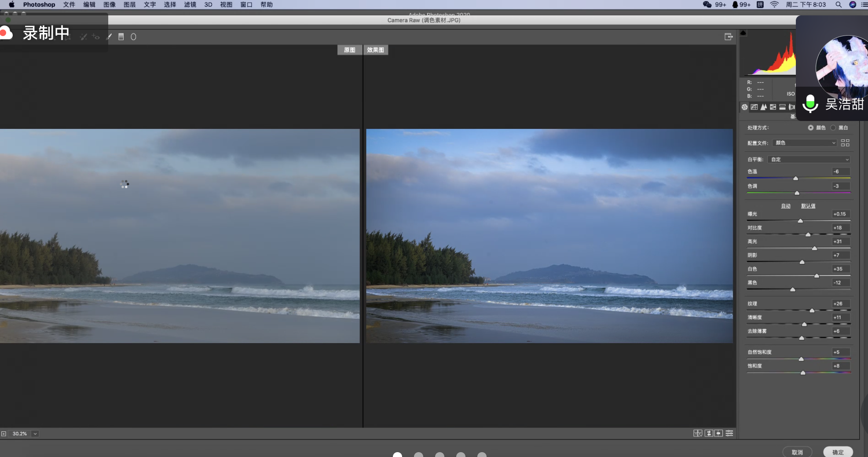Open the 滤镜 menu in menu bar
The height and width of the screenshot is (457, 868).
point(190,4)
